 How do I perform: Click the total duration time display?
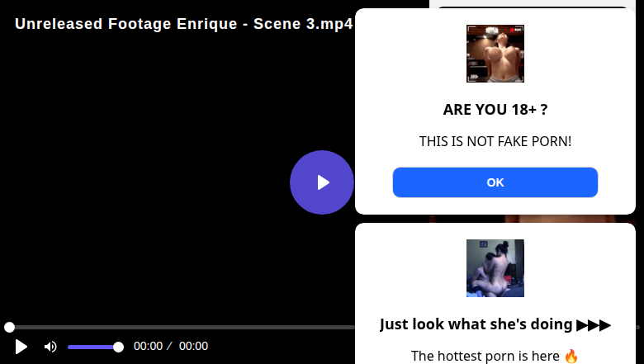click(x=193, y=347)
